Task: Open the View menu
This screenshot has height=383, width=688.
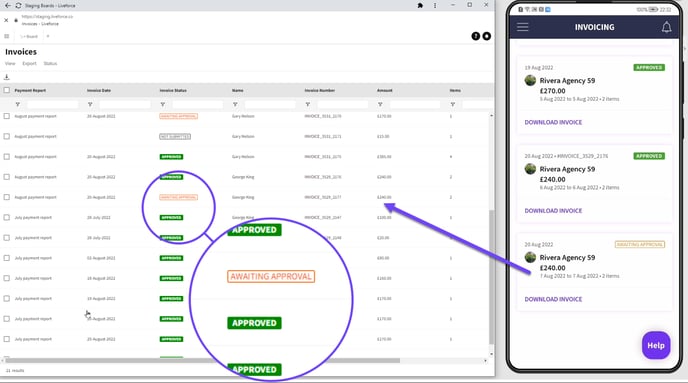Action: 10,64
